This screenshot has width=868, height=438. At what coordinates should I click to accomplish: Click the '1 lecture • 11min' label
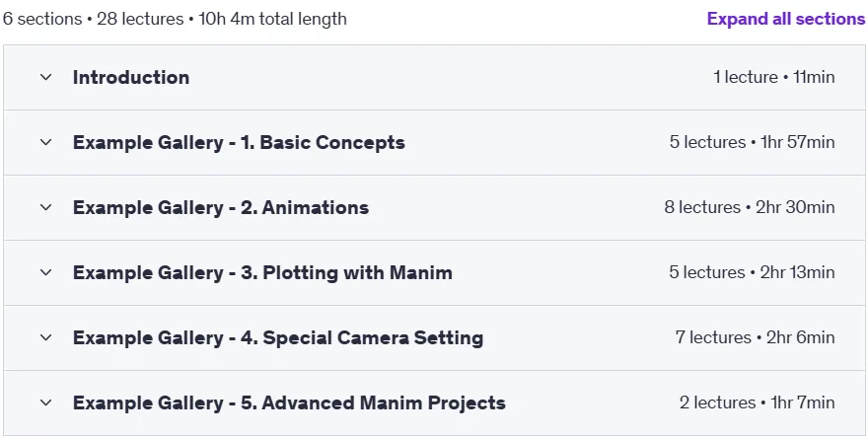coord(774,77)
